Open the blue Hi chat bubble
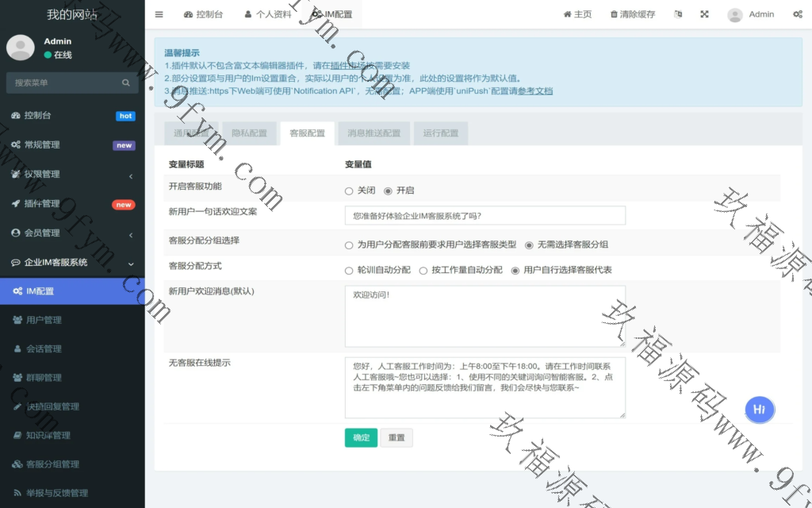Viewport: 812px width, 508px height. (759, 410)
